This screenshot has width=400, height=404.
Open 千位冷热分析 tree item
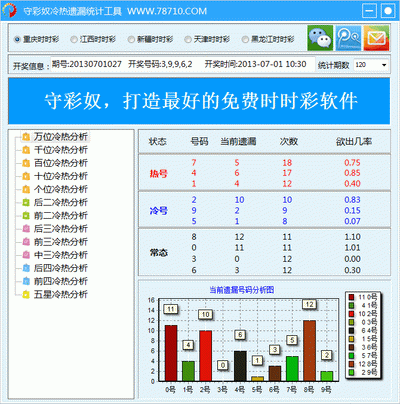coord(61,150)
